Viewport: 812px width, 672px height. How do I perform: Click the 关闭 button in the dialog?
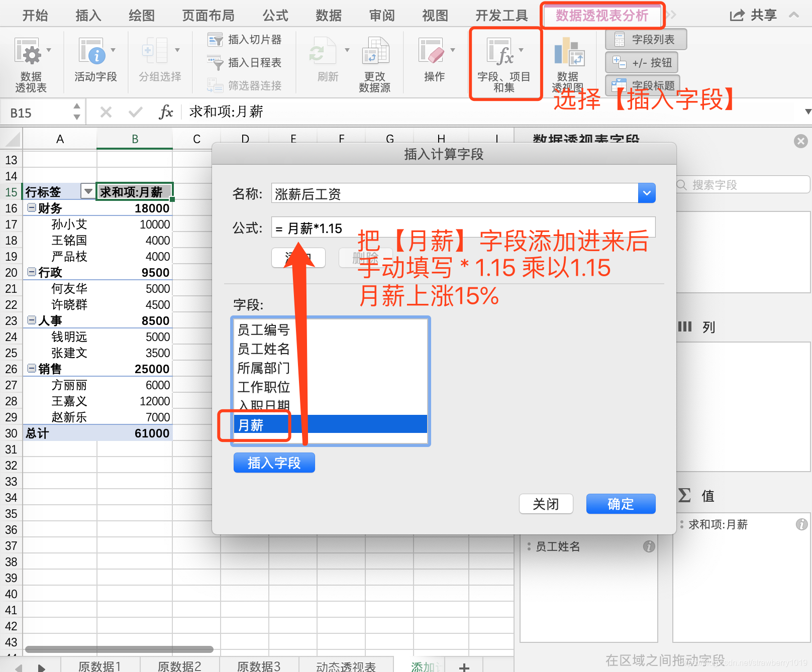(x=546, y=504)
